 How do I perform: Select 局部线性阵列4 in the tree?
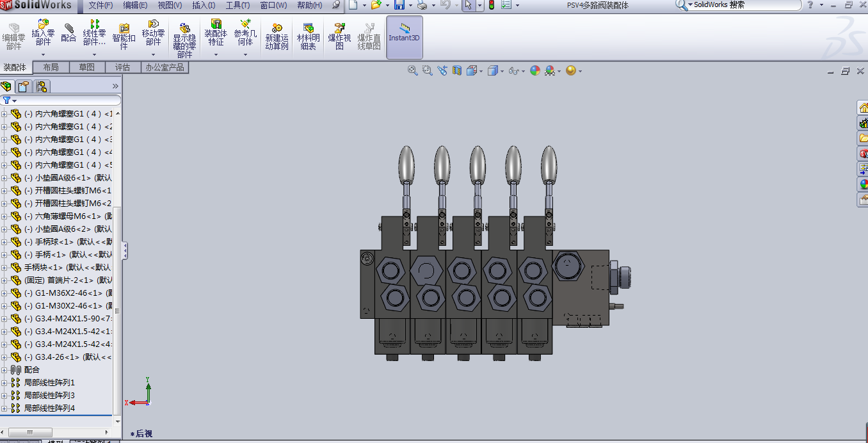(x=49, y=408)
